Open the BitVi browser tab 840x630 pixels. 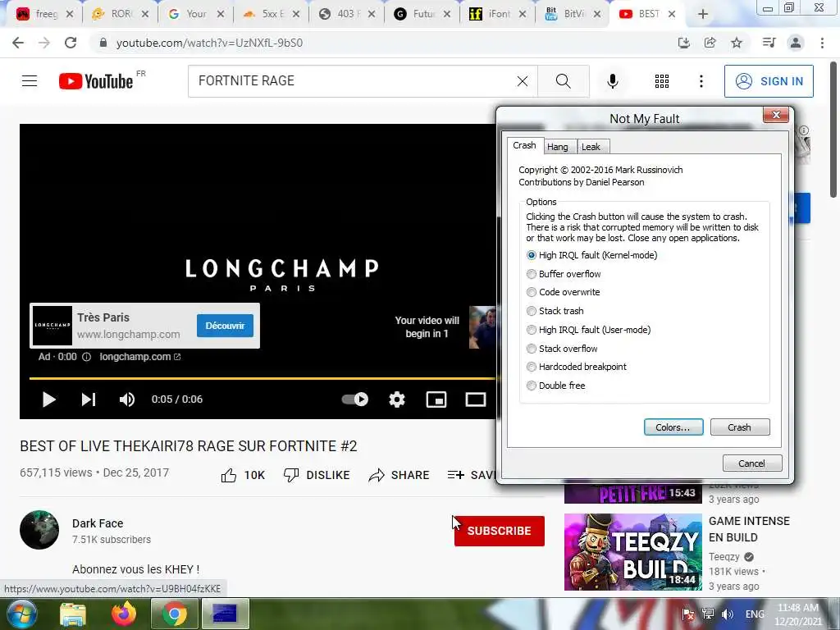pyautogui.click(x=573, y=14)
